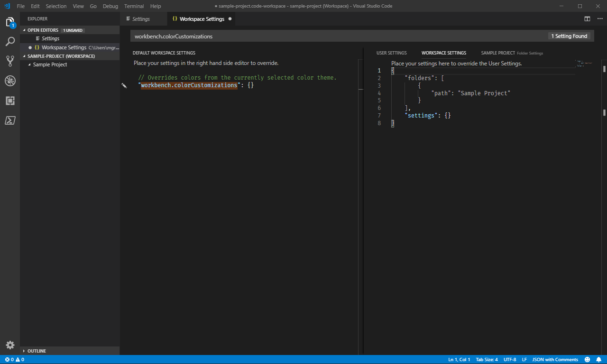
Task: Open the Explorer view in activity bar
Action: (x=10, y=22)
